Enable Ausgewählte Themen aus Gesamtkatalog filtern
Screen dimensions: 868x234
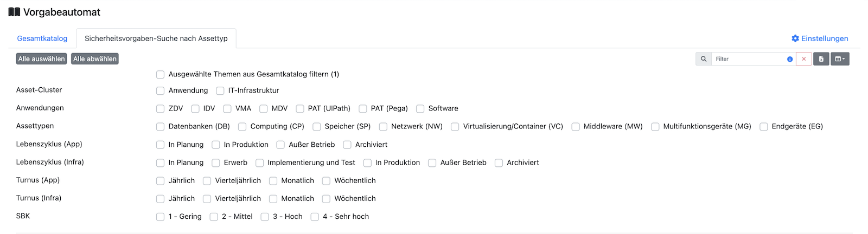point(160,75)
